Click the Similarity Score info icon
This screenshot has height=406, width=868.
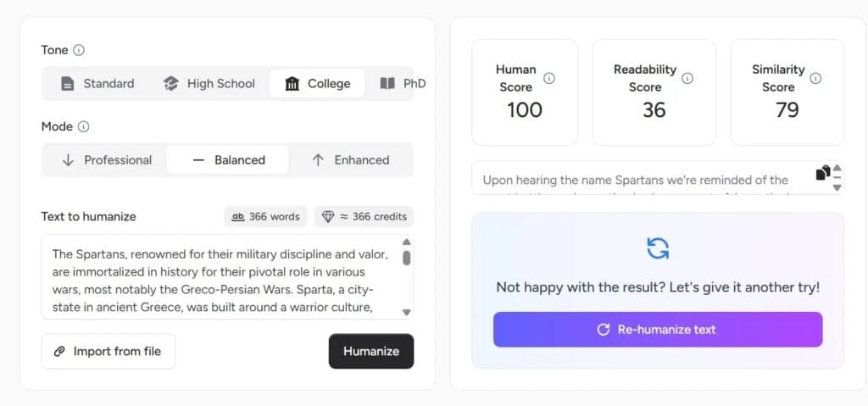[815, 78]
